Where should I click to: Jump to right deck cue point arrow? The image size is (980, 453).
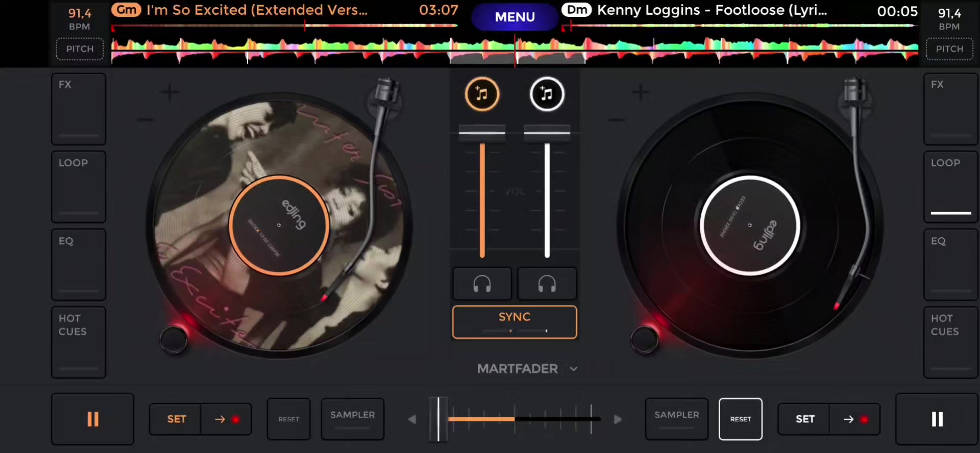pos(855,419)
